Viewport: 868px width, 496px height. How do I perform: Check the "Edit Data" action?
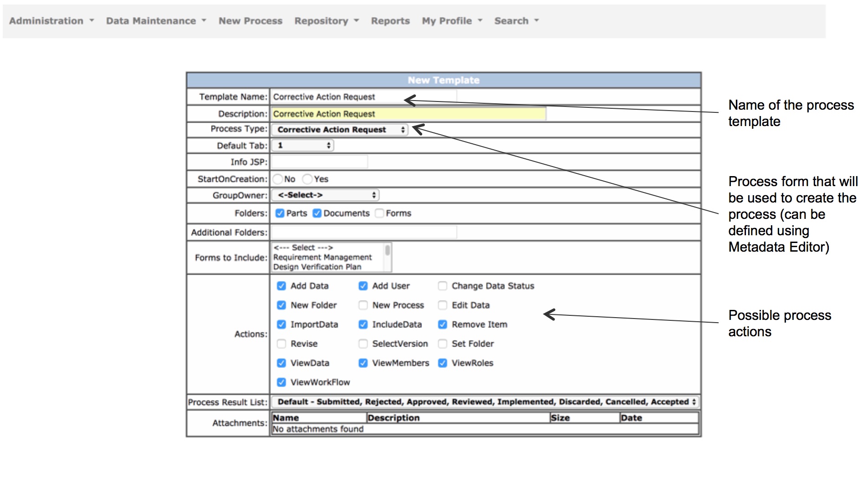pos(442,305)
